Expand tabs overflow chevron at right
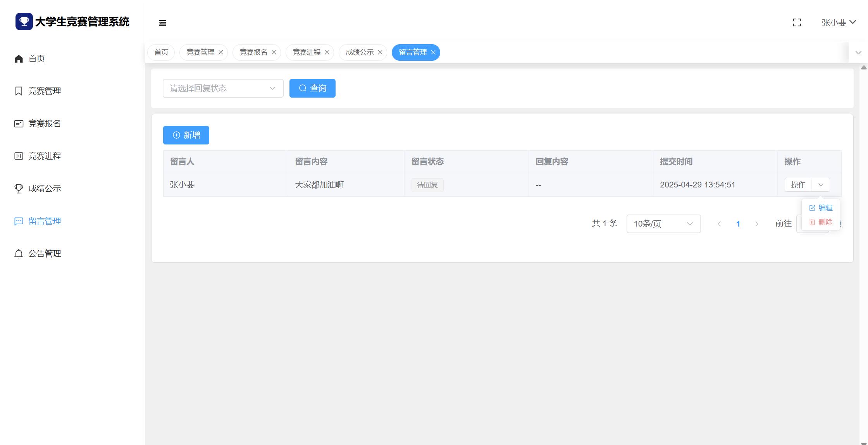Viewport: 868px width, 445px height. [858, 52]
